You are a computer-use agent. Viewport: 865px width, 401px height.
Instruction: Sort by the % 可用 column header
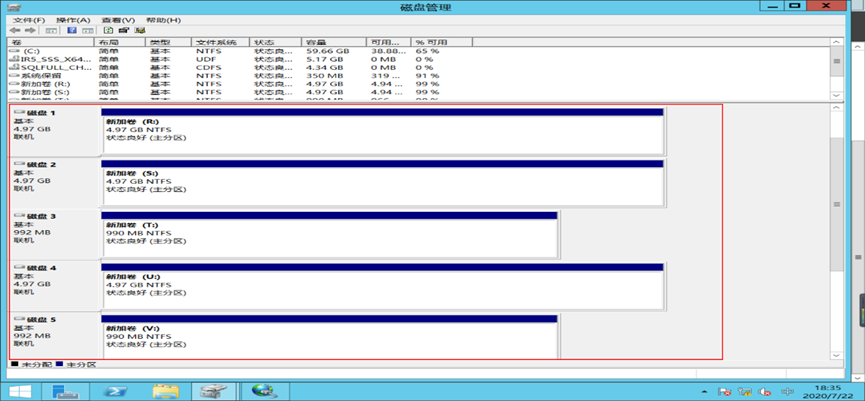(441, 42)
